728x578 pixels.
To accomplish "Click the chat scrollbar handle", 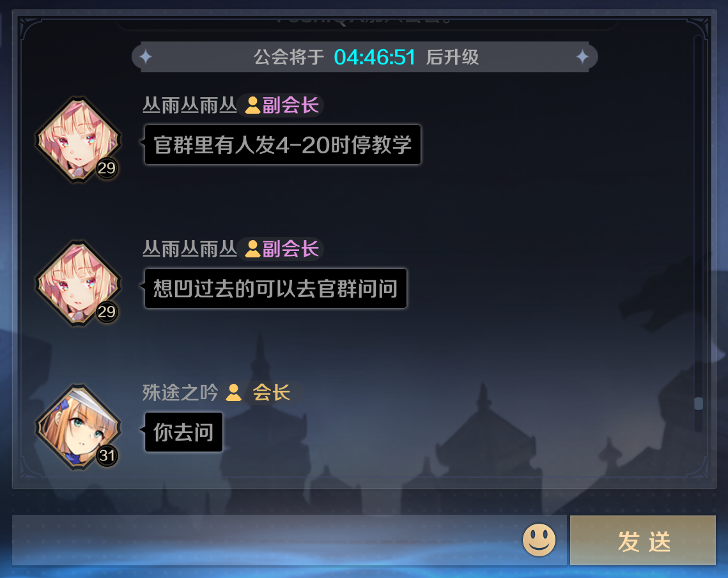I will tap(699, 404).
